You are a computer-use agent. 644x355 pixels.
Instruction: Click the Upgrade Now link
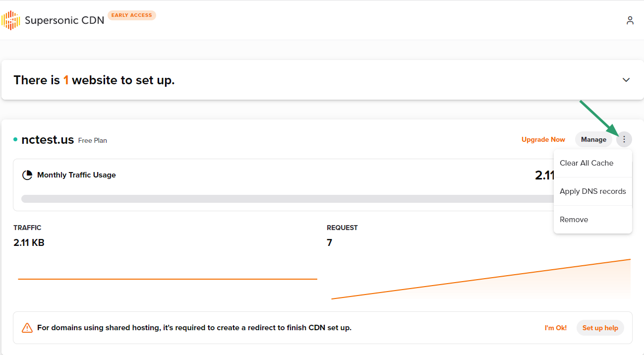pos(543,140)
